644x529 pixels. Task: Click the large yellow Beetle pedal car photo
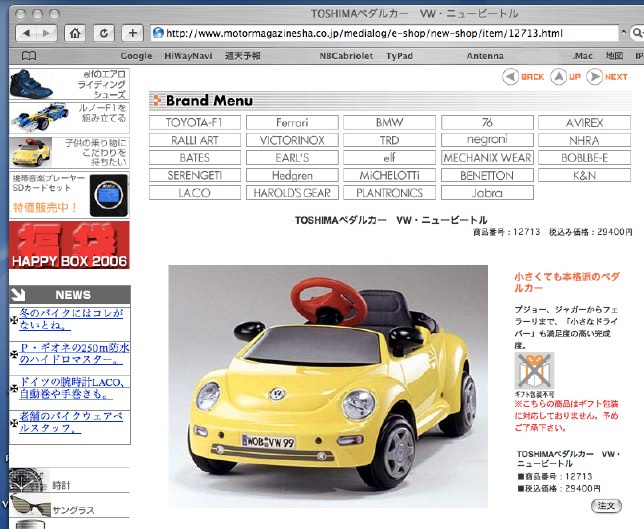(328, 386)
